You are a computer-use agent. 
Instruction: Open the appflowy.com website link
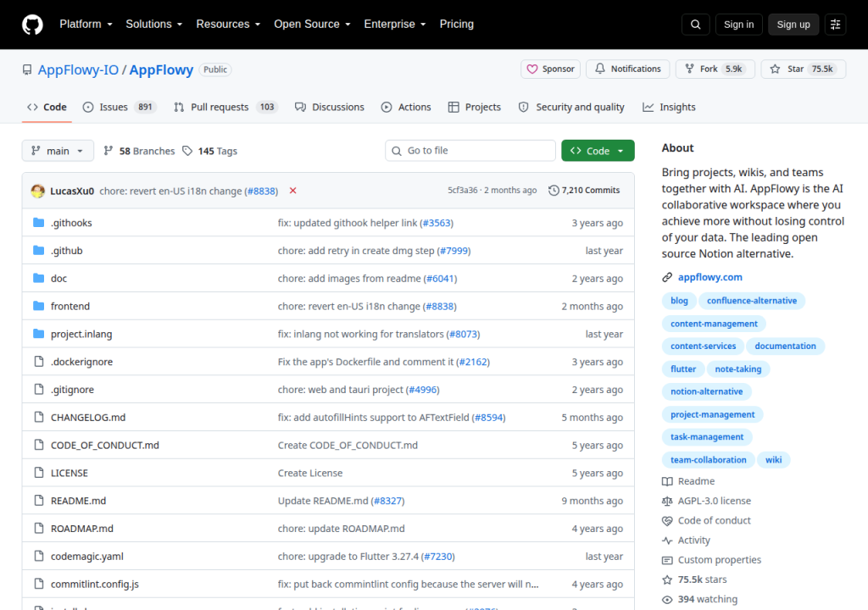pyautogui.click(x=709, y=277)
